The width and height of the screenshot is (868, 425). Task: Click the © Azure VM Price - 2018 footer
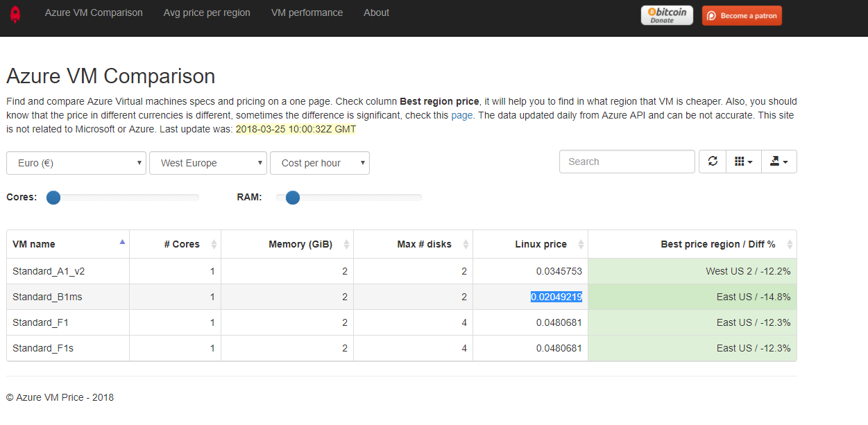coord(60,397)
